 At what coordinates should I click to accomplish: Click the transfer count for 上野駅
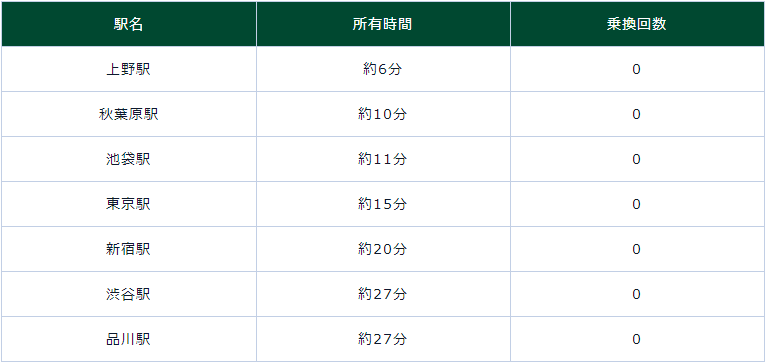point(637,69)
